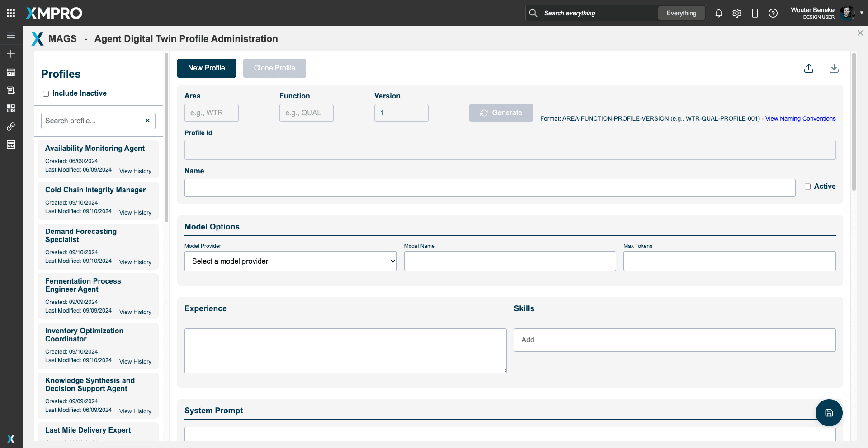This screenshot has height=448, width=868.
Task: Click the help question mark icon
Action: (773, 13)
